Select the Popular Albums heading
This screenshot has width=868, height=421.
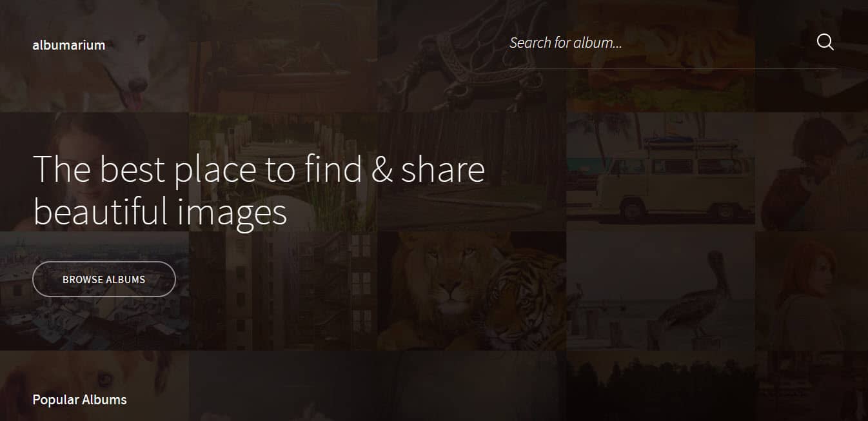[79, 400]
